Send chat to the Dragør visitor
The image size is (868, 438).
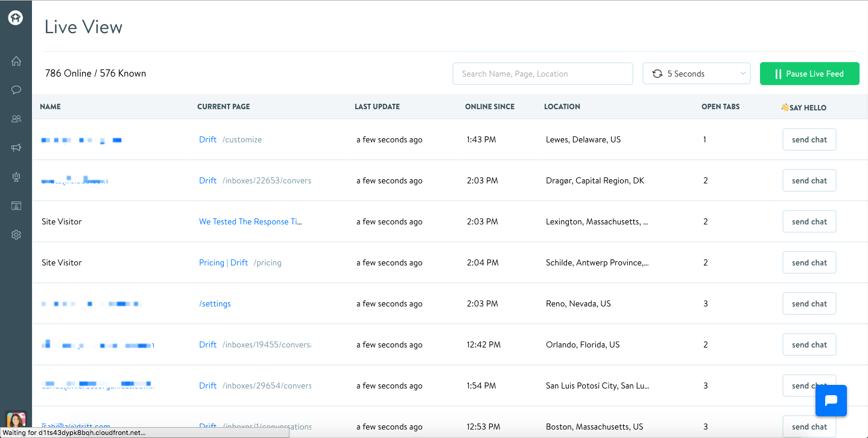[x=809, y=180]
